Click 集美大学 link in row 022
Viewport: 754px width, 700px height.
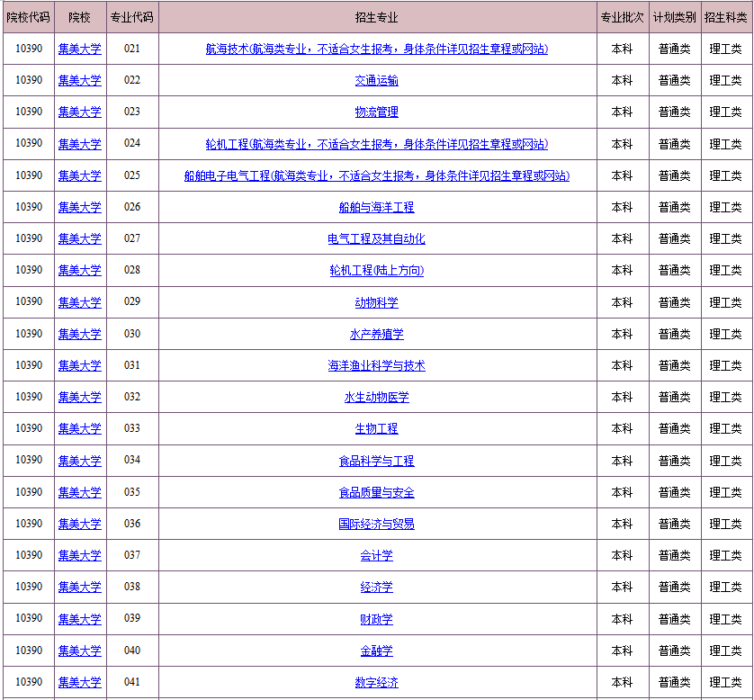(x=80, y=81)
